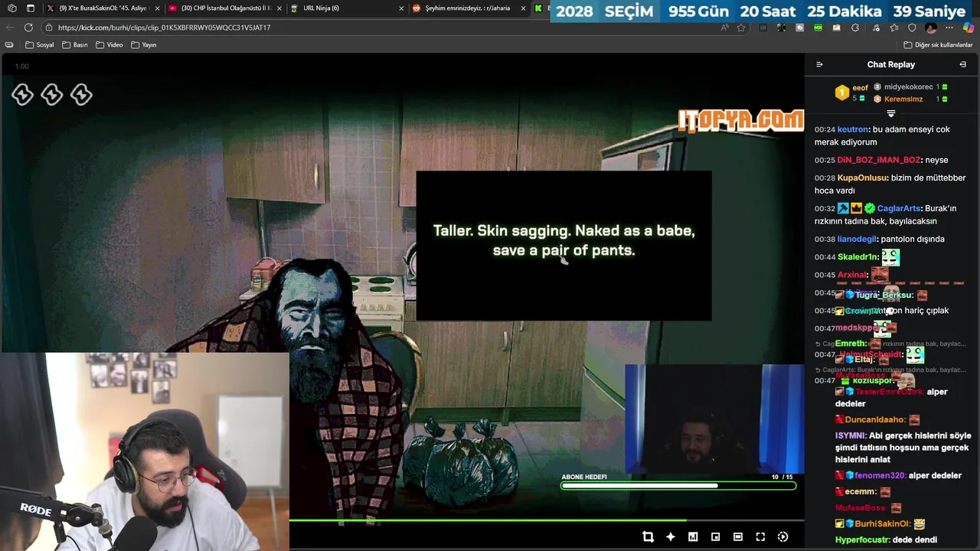Open the favorites list icon

tap(893, 28)
